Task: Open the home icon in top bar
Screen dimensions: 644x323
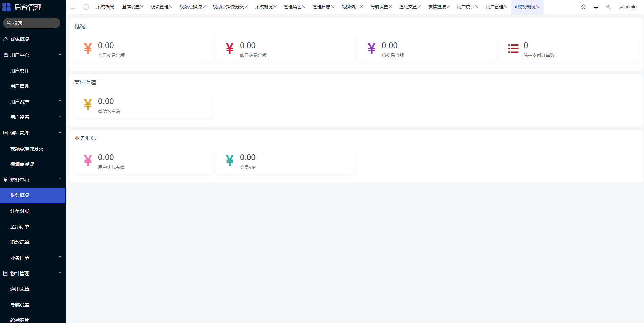Action: pyautogui.click(x=583, y=7)
